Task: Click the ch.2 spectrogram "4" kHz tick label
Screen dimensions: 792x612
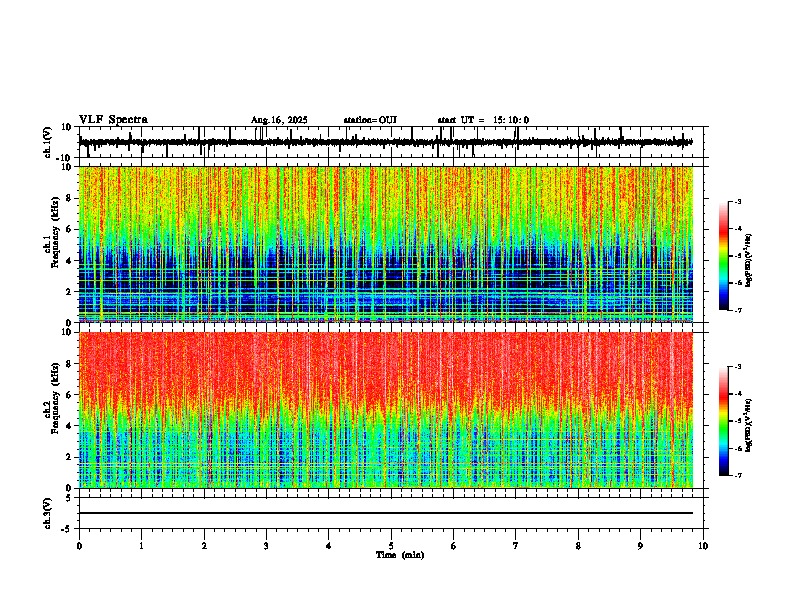Action: (x=70, y=426)
